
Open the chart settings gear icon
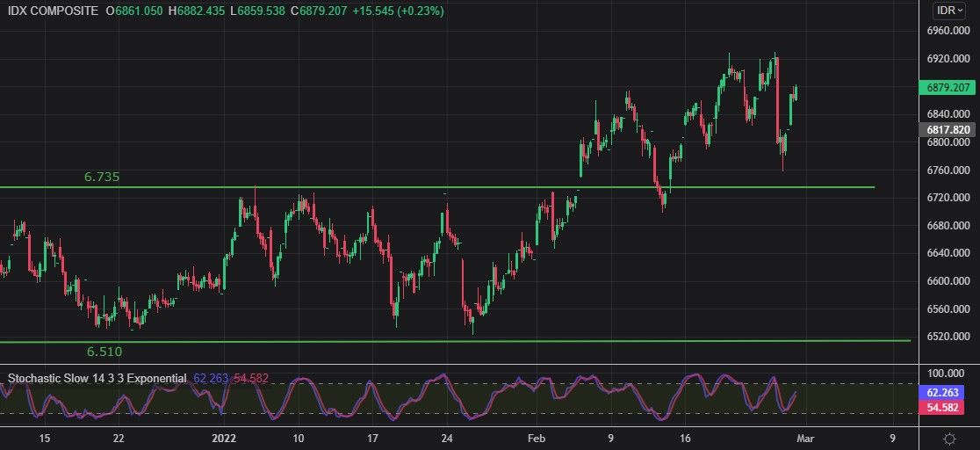(949, 438)
